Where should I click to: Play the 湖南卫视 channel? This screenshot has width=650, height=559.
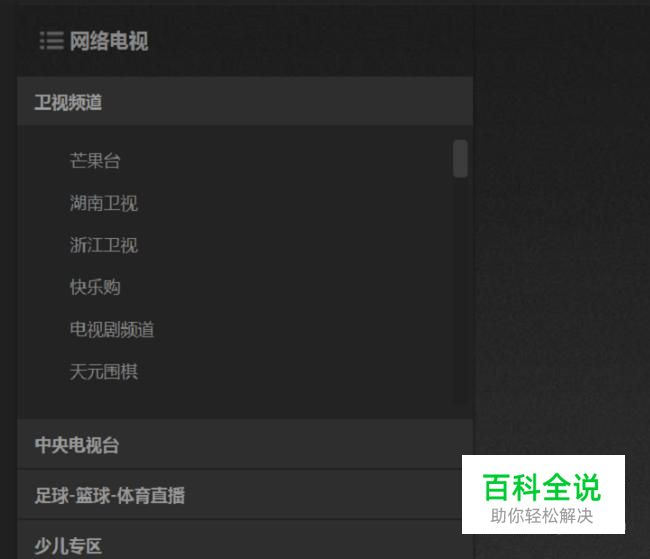(x=104, y=203)
